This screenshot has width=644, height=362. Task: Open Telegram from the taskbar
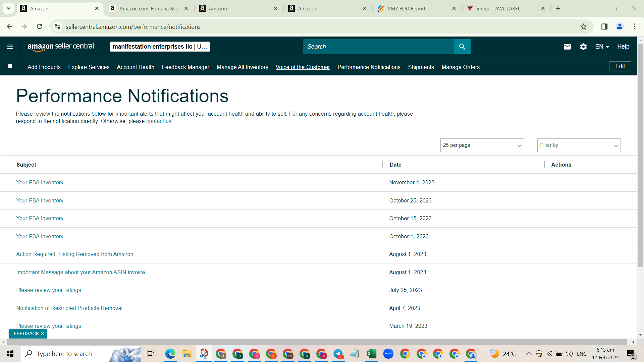tap(338, 354)
